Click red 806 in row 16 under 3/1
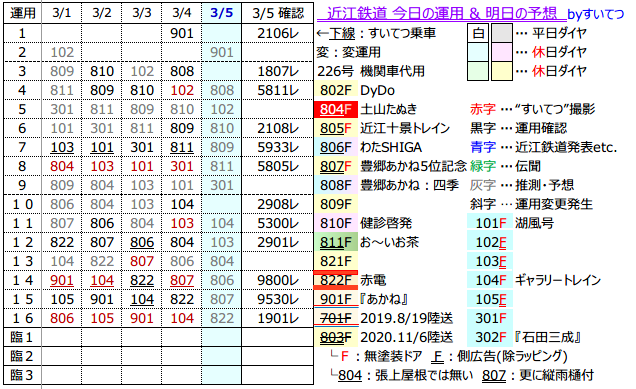 [62, 318]
